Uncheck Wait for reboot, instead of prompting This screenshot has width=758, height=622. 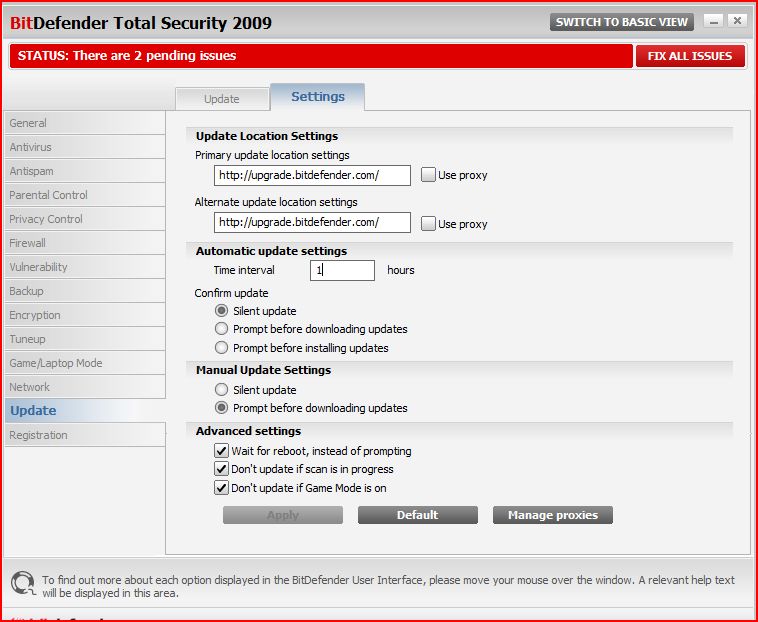click(x=221, y=451)
